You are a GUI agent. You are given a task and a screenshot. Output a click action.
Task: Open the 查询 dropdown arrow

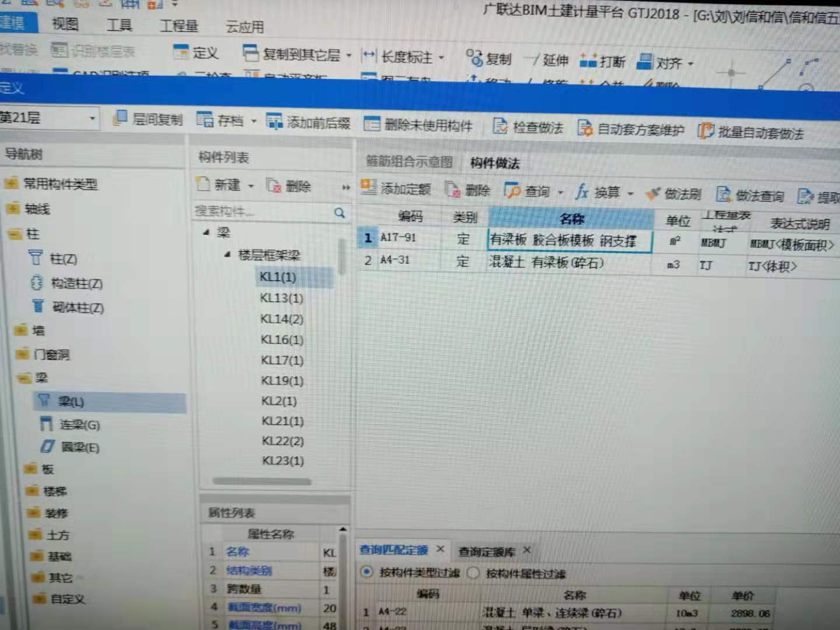pyautogui.click(x=561, y=192)
